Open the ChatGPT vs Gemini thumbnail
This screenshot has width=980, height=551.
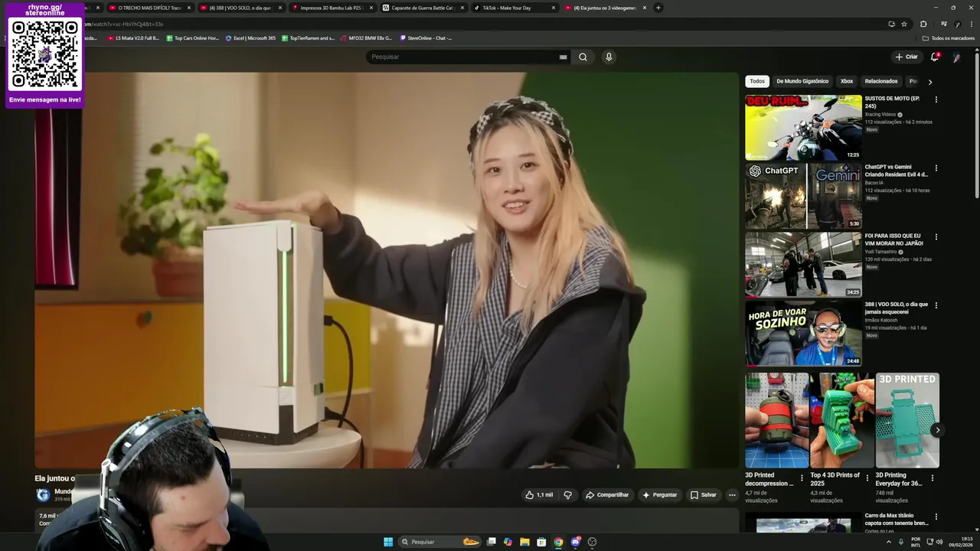coord(803,196)
